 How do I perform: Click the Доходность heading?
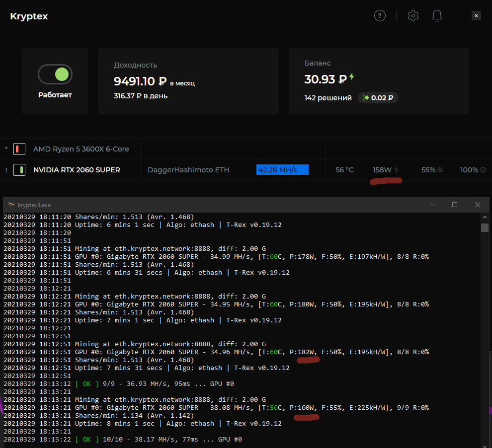(135, 65)
